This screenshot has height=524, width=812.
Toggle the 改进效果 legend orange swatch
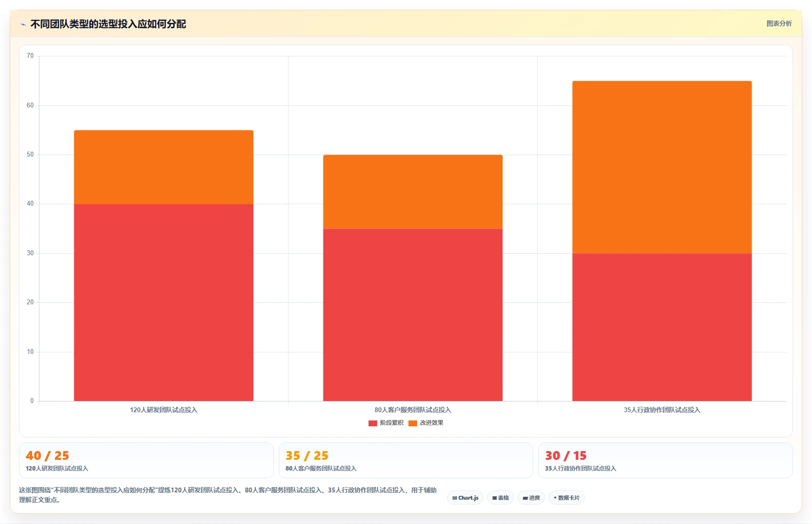pyautogui.click(x=413, y=423)
